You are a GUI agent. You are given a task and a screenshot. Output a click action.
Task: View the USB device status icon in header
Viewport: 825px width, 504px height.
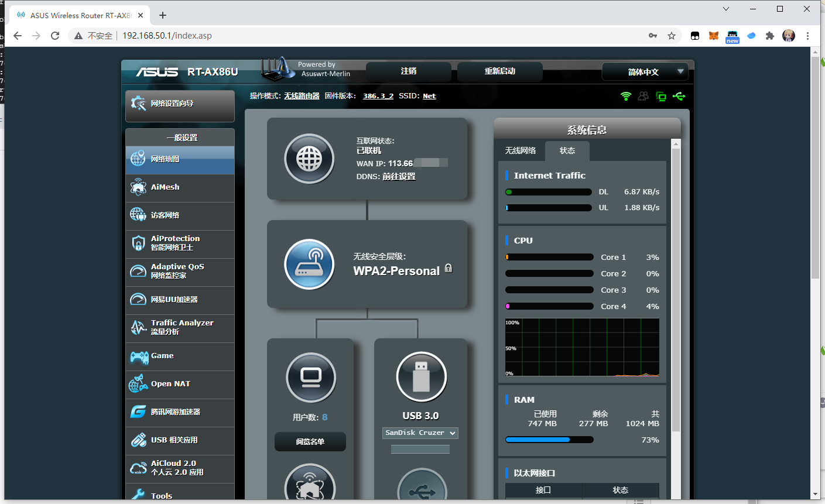[679, 96]
